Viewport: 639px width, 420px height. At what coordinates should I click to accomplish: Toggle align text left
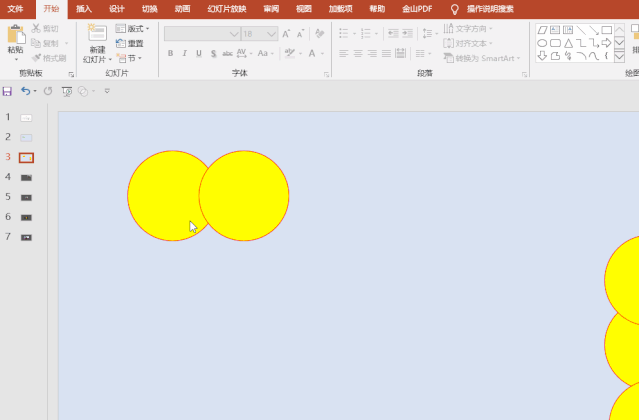(344, 53)
